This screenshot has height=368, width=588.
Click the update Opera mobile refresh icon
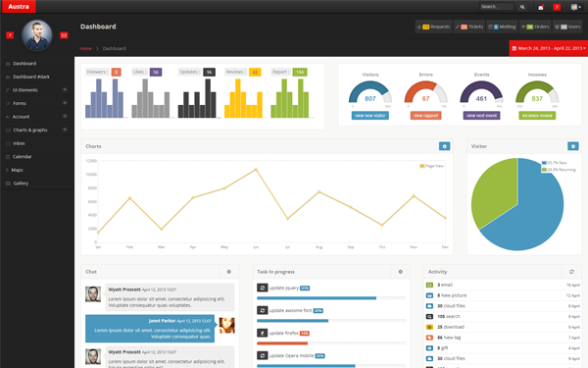262,355
